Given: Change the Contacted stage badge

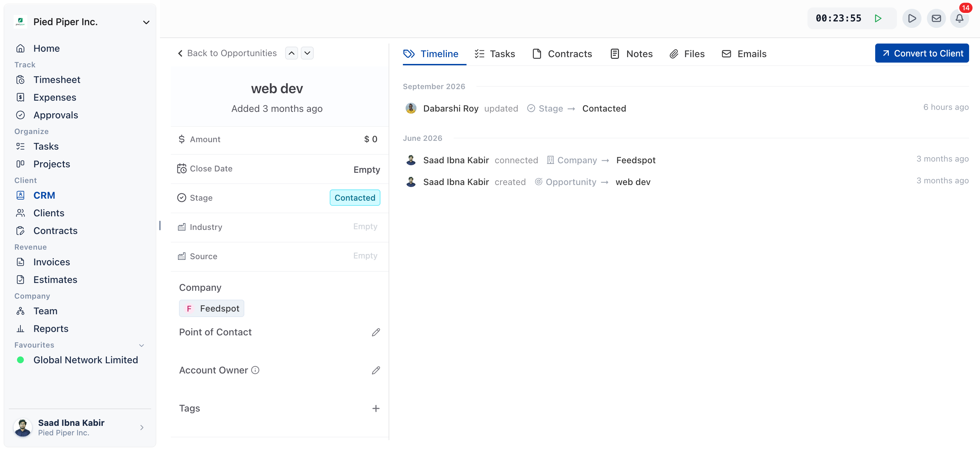Looking at the screenshot, I should tap(355, 198).
